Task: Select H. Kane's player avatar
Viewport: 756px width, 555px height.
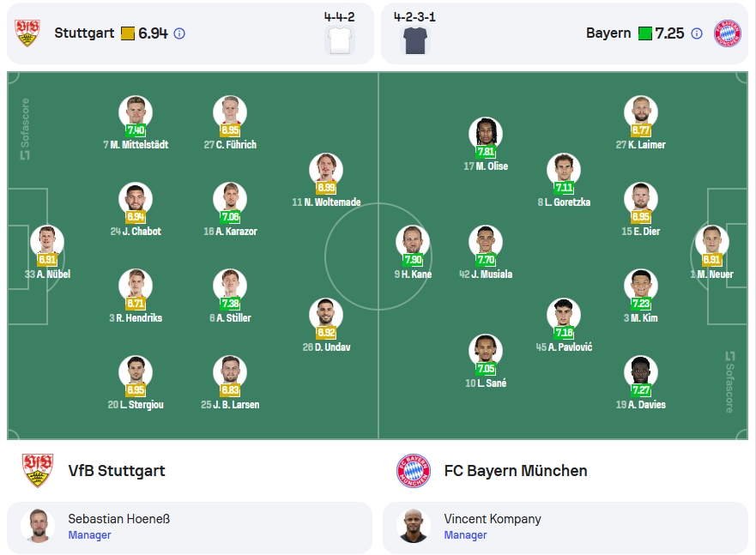Action: pos(413,241)
